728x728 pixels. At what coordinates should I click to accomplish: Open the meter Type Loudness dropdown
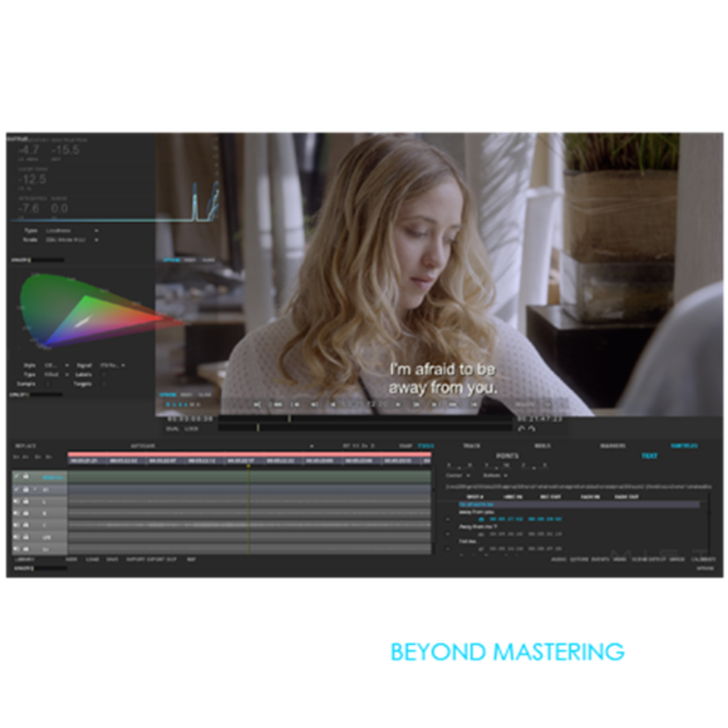[71, 231]
